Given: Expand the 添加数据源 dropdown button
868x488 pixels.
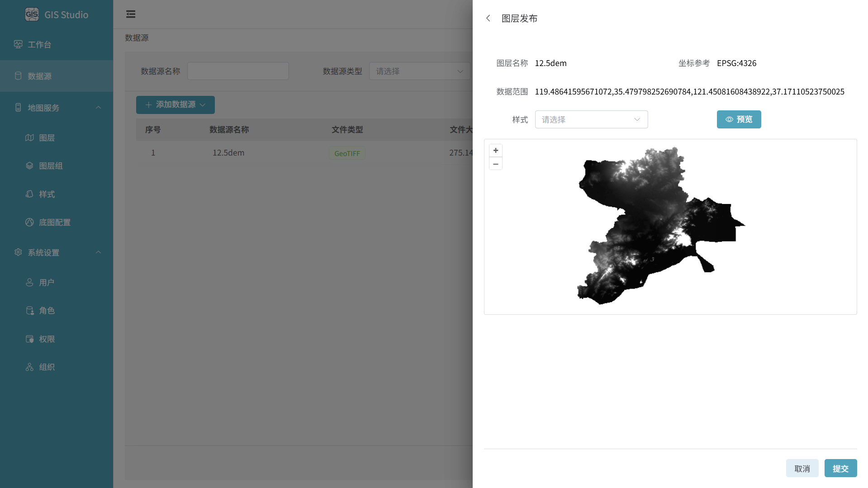Looking at the screenshot, I should click(x=175, y=105).
